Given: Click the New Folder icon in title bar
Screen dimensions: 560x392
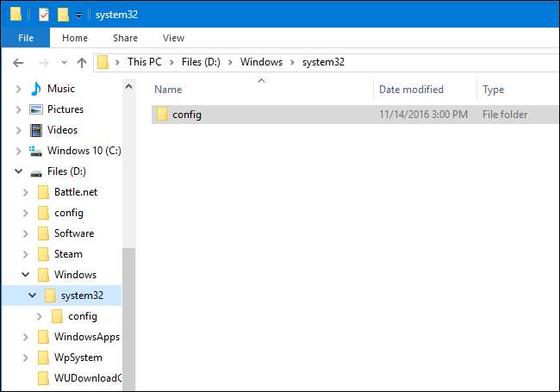Looking at the screenshot, I should click(x=63, y=14).
